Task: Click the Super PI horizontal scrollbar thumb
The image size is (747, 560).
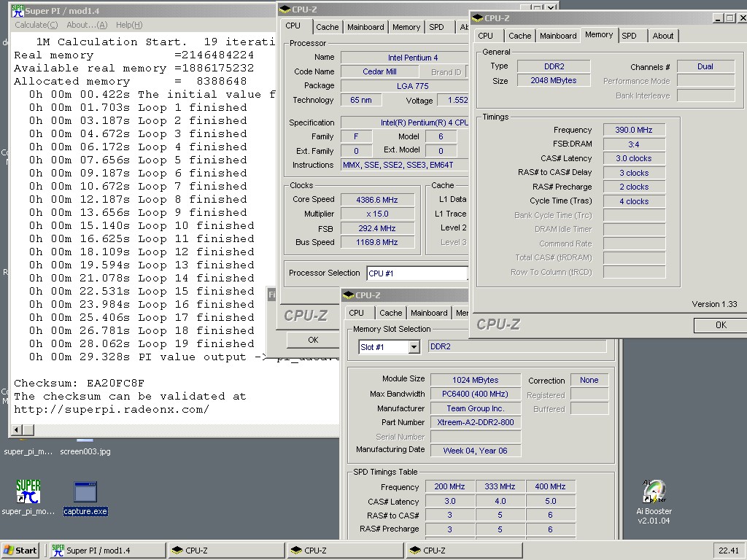Action: click(28, 430)
